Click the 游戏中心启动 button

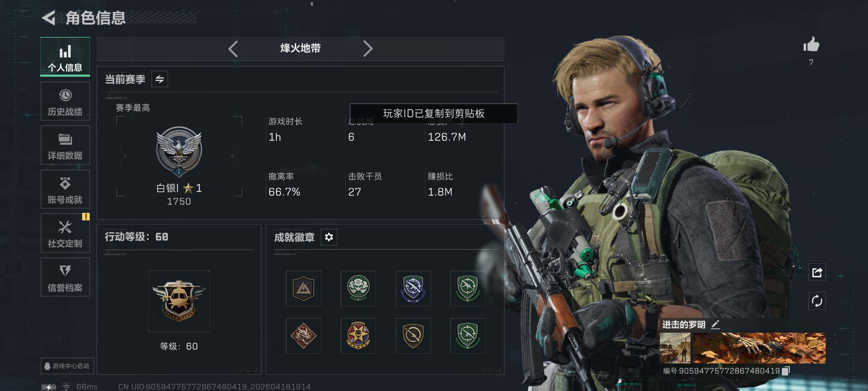[67, 366]
